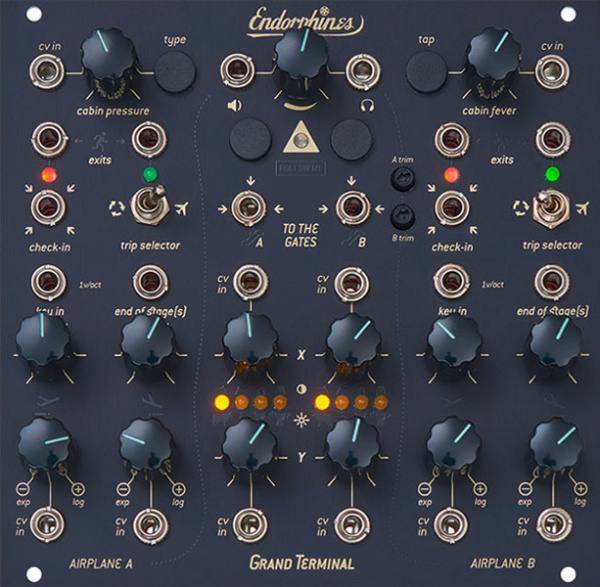Click Airplane A key in 1v/oct jack

coord(48,282)
